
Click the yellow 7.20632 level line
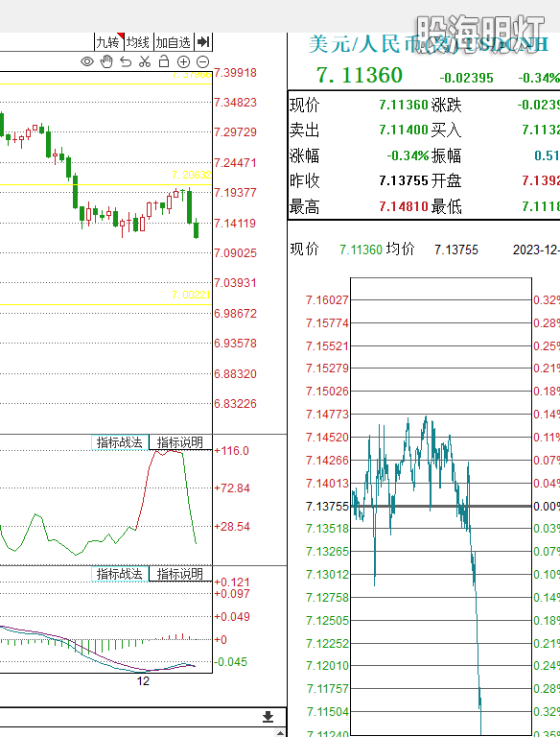coord(105,184)
